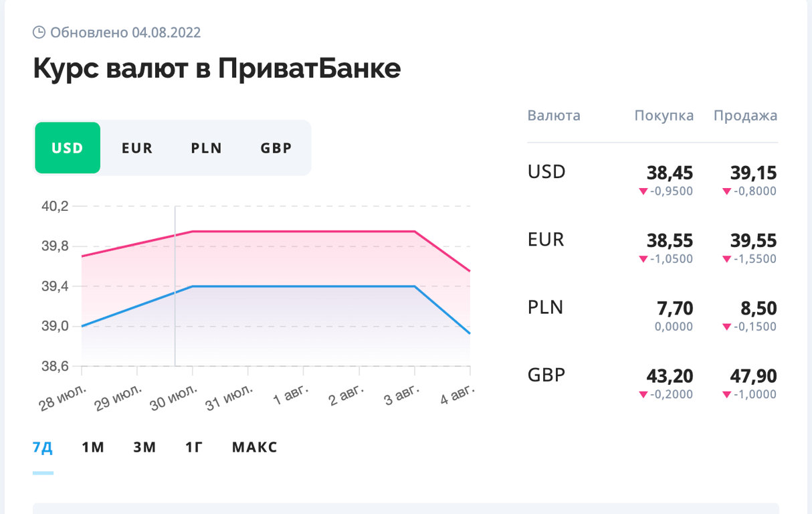Viewport: 812px width, 514px height.
Task: Show the 3М period chart
Action: coord(144,447)
